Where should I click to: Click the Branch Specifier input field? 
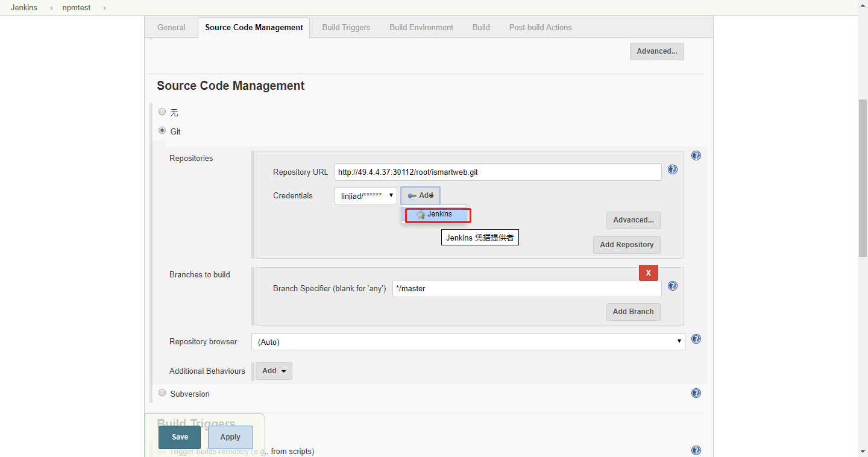[527, 288]
